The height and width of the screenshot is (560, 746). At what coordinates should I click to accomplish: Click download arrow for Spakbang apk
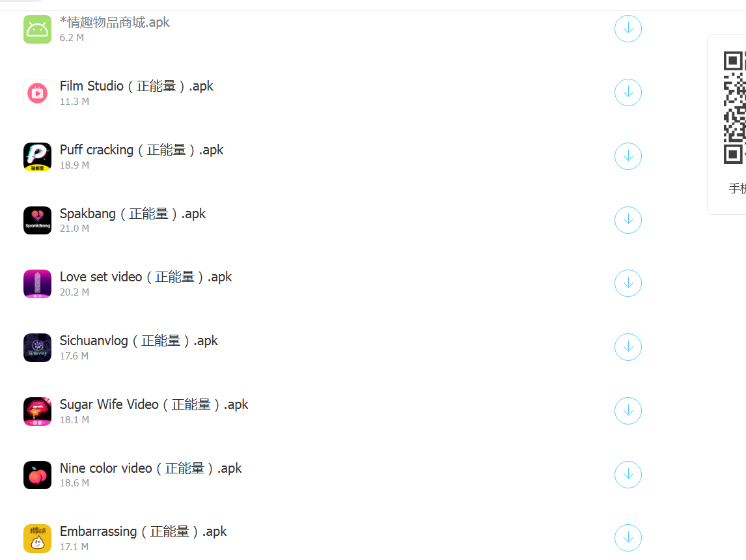pyautogui.click(x=628, y=220)
